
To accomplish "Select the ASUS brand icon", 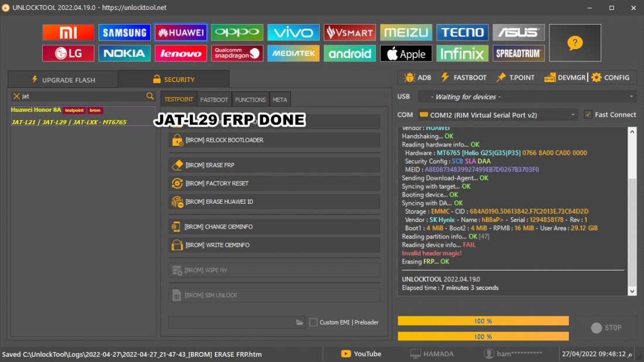I will pos(519,32).
